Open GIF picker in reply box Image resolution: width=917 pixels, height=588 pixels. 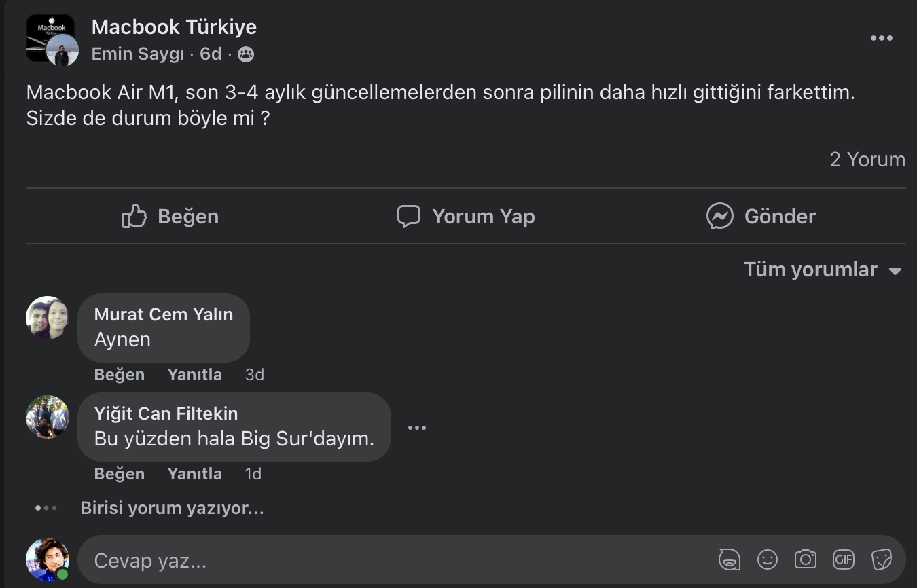(843, 559)
